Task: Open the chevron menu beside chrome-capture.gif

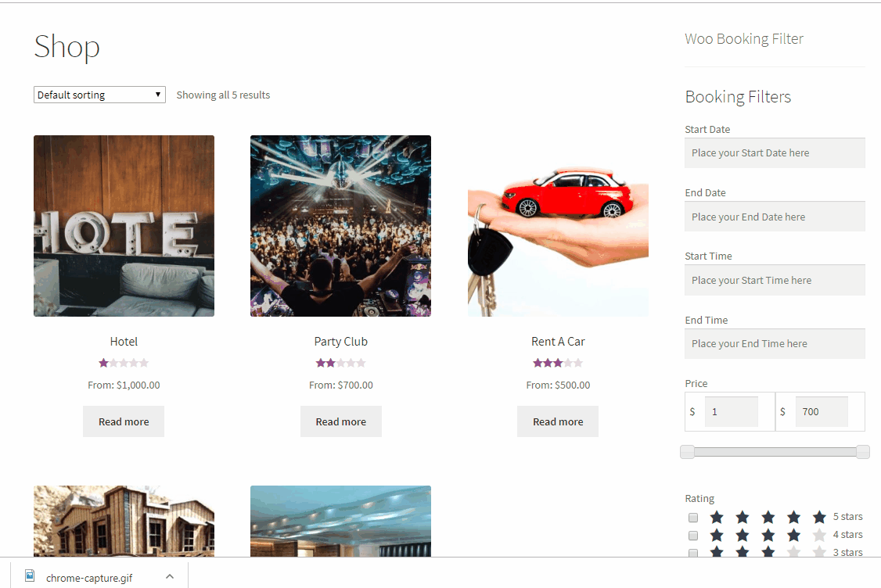Action: [170, 577]
